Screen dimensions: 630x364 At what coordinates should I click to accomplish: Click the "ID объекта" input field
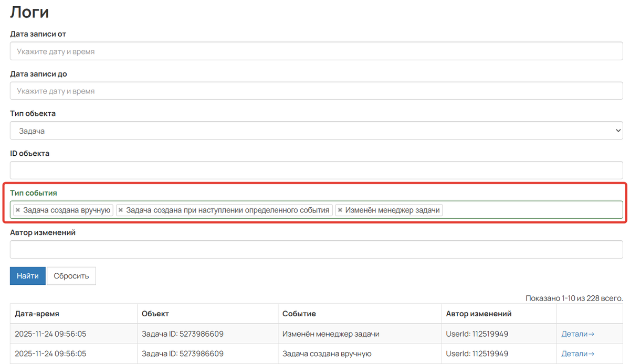(316, 170)
